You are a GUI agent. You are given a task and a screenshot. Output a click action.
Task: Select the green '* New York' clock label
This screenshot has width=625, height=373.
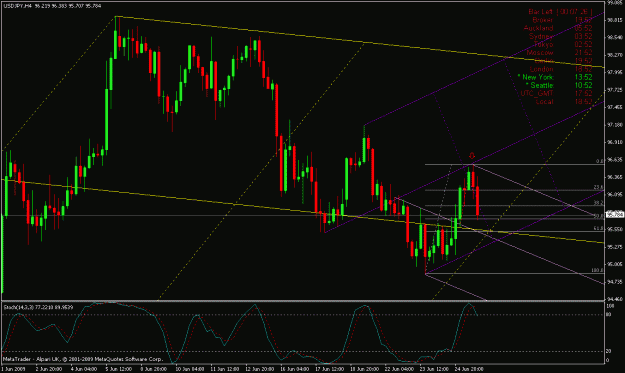coord(536,77)
